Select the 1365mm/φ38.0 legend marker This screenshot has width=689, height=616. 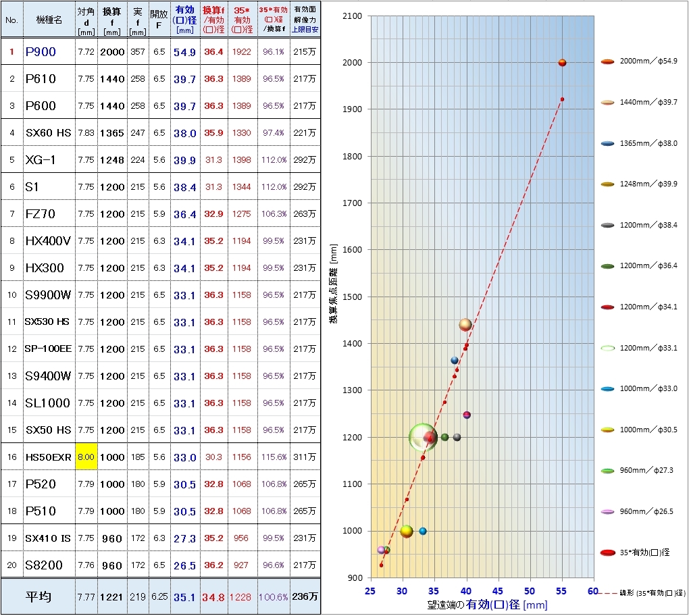(607, 143)
